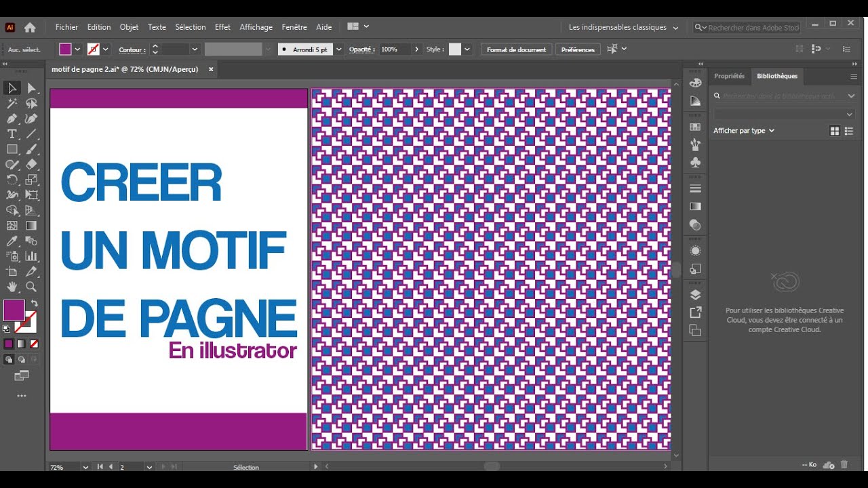
Task: Set paint mode to Color
Action: [x=9, y=344]
